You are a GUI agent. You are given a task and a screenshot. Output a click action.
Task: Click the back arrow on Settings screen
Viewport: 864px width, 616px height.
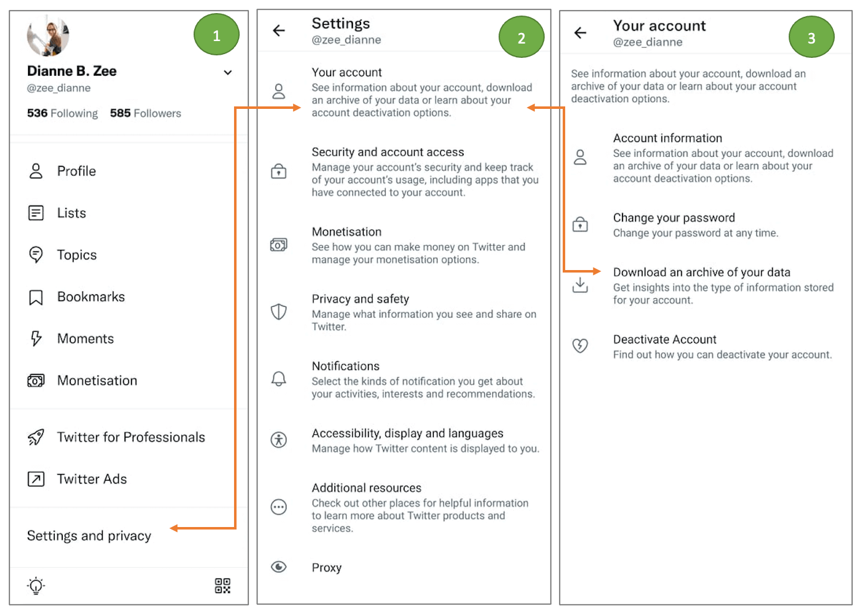tap(278, 30)
